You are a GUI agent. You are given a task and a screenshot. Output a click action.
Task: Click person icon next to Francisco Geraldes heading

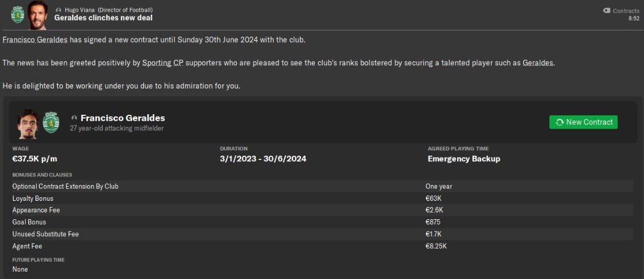coord(74,118)
